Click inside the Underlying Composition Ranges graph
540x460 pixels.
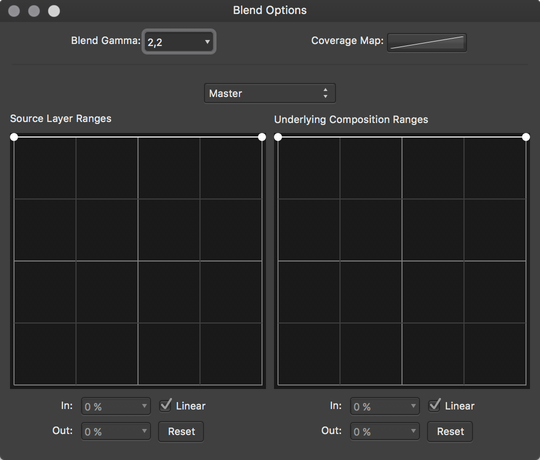(x=402, y=261)
